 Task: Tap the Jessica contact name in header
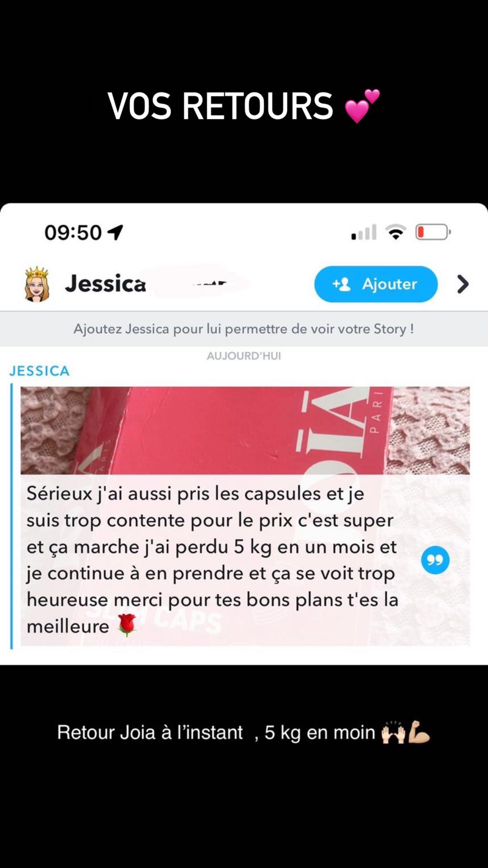tap(106, 284)
